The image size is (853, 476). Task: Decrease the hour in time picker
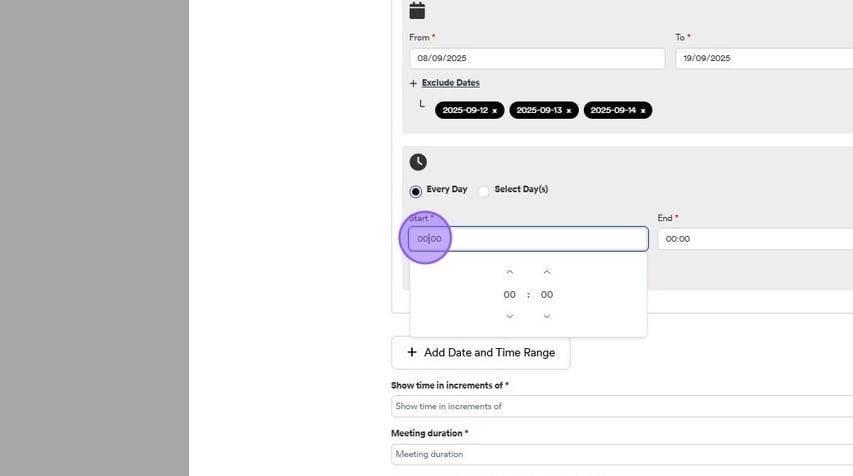[510, 316]
